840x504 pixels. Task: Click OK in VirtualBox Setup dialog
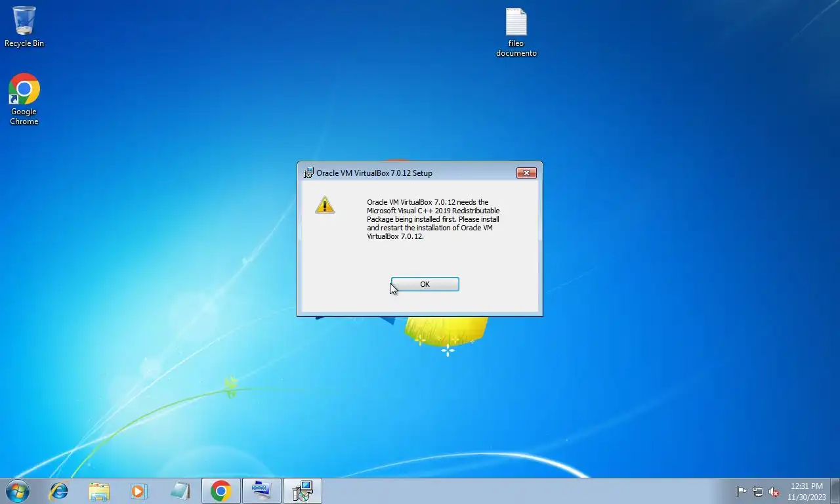click(425, 284)
